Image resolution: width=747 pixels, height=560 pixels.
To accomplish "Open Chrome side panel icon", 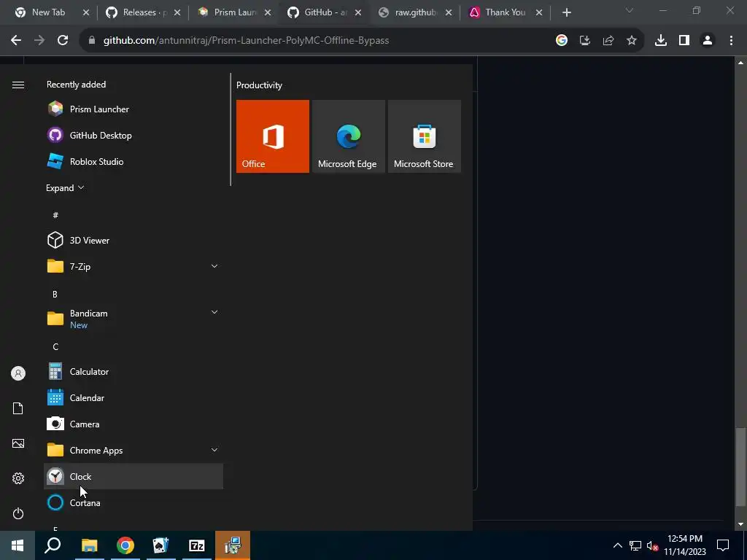I will pyautogui.click(x=684, y=41).
